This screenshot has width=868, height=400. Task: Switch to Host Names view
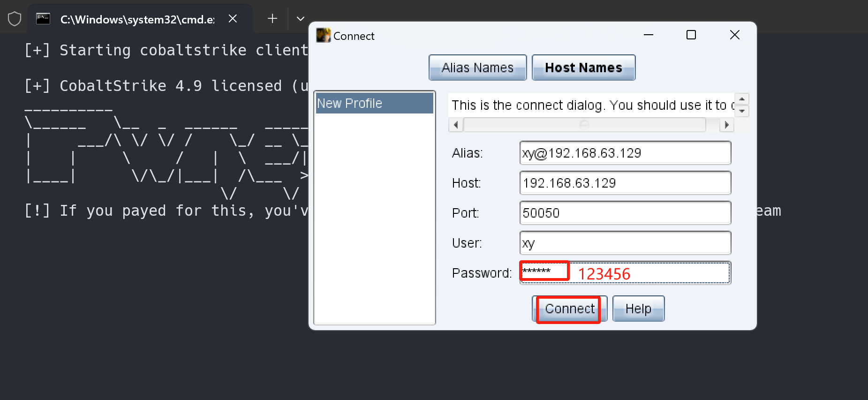[x=583, y=68]
